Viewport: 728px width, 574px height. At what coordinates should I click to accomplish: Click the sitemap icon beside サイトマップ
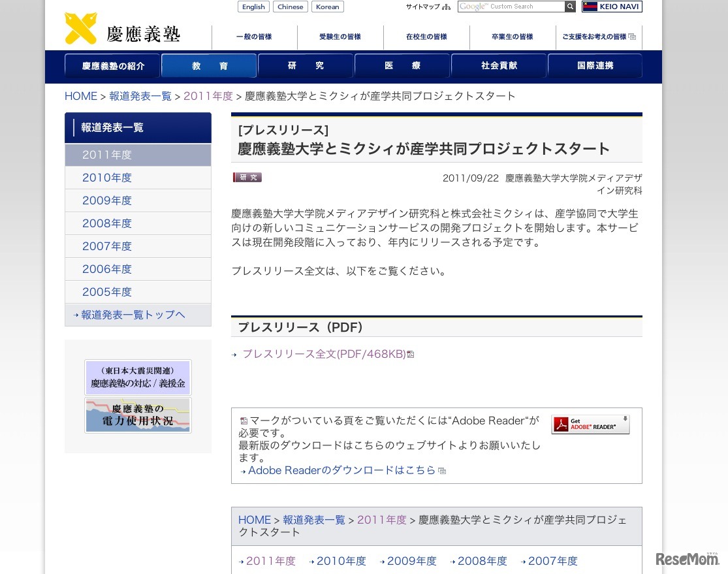[447, 7]
